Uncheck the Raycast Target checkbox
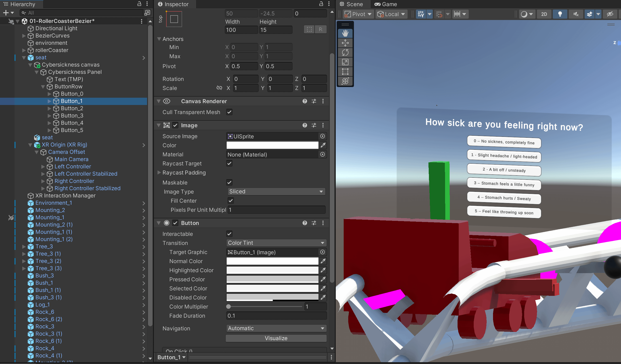Image resolution: width=621 pixels, height=364 pixels. [229, 164]
